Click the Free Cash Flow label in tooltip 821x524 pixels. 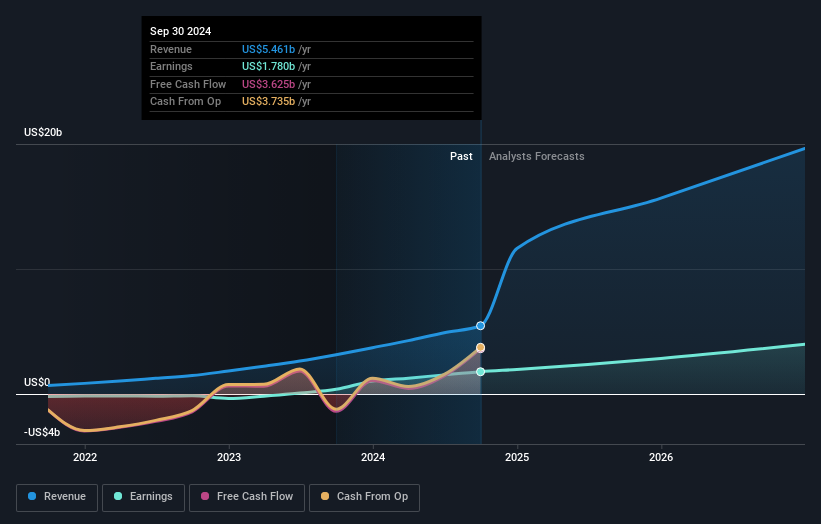(x=188, y=84)
